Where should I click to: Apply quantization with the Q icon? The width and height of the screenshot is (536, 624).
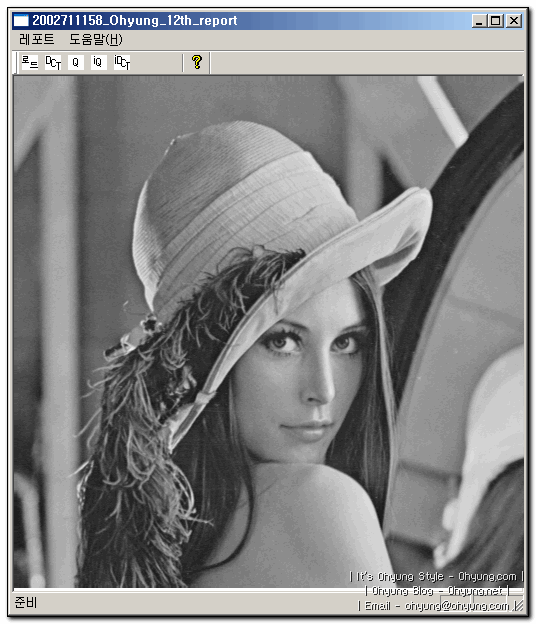(x=76, y=62)
